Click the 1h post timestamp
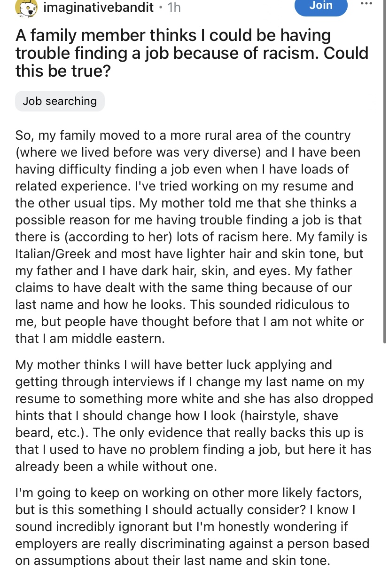This screenshot has width=389, height=588. coord(174,8)
